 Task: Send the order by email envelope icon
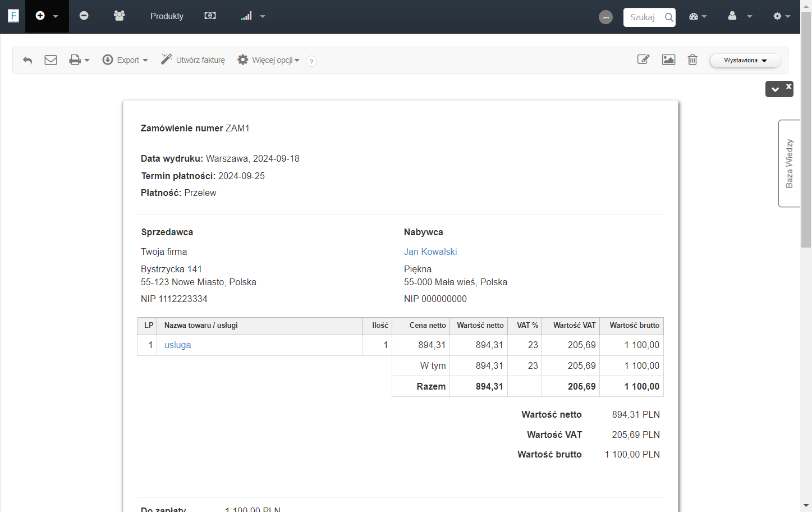[51, 60]
